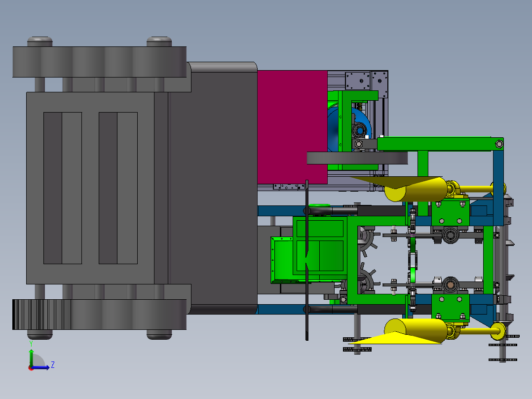Image resolution: width=532 pixels, height=399 pixels.
Task: Click the upper black shaft bearing
Action: (x=450, y=235)
